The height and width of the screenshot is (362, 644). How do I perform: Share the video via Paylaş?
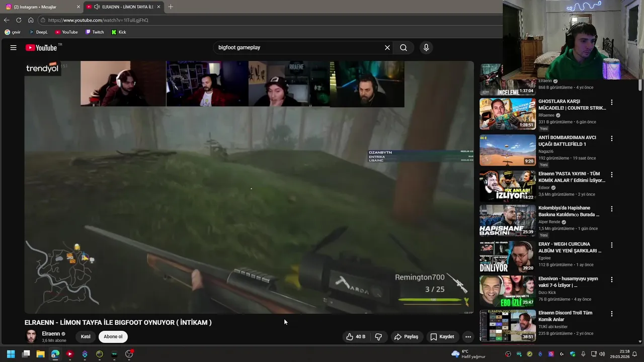406,337
